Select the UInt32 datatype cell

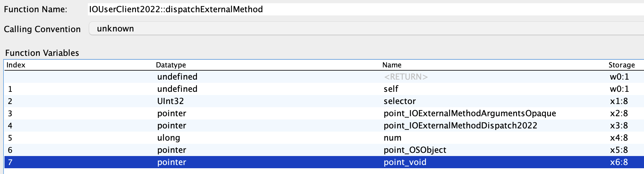click(x=171, y=101)
